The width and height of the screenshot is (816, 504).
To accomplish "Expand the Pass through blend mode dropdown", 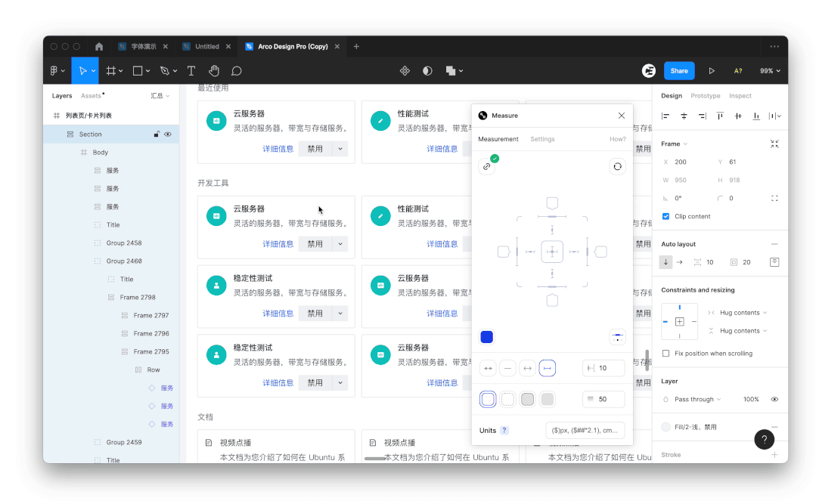I will coord(697,399).
